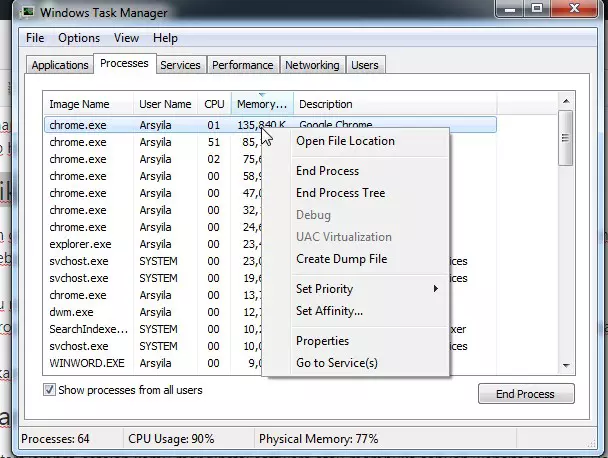Switch to the Applications tab
Viewport: 608px width, 458px height.
pyautogui.click(x=60, y=65)
